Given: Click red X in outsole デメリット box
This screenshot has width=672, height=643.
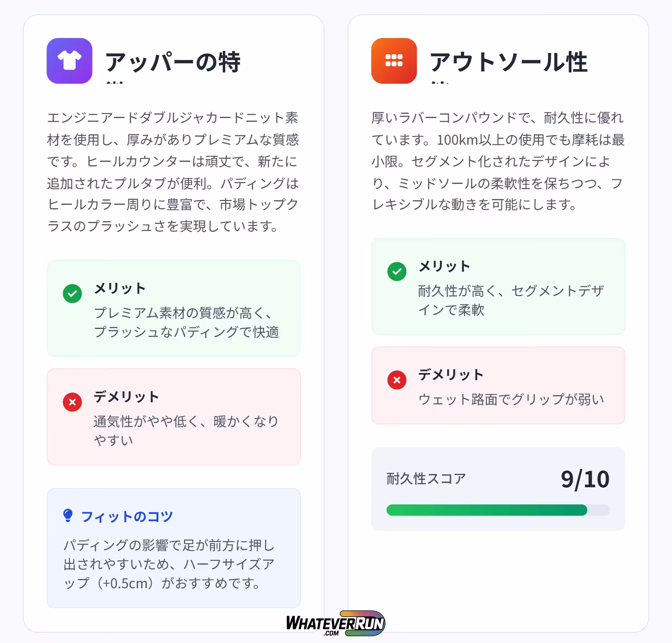Looking at the screenshot, I should 397,380.
